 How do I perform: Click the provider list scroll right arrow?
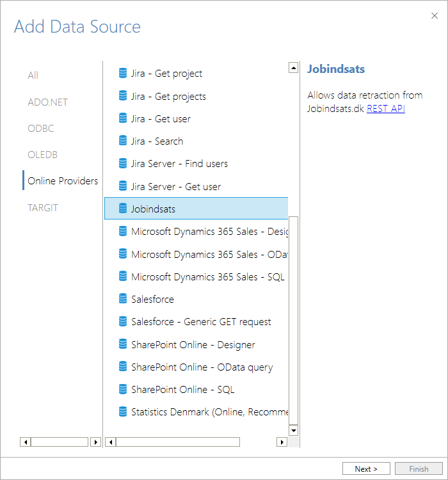[x=282, y=442]
